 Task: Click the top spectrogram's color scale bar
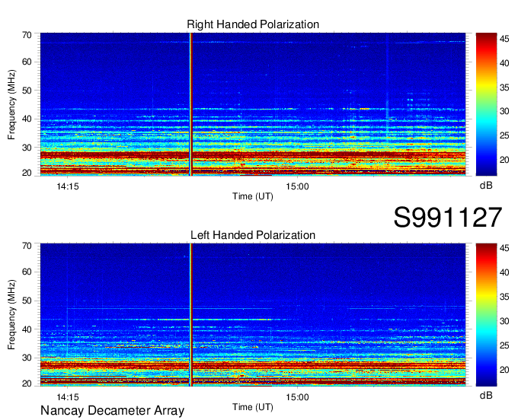pyautogui.click(x=486, y=104)
